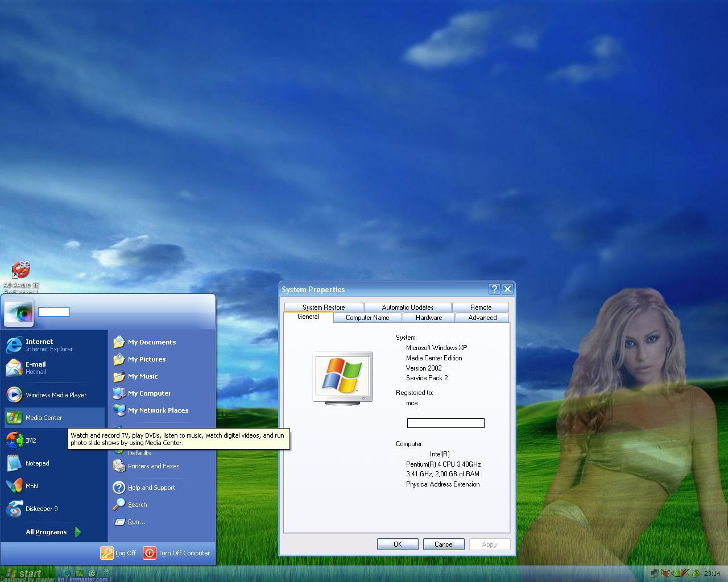Click the "Service Pack 2" text
The image size is (728, 582).
(x=427, y=378)
